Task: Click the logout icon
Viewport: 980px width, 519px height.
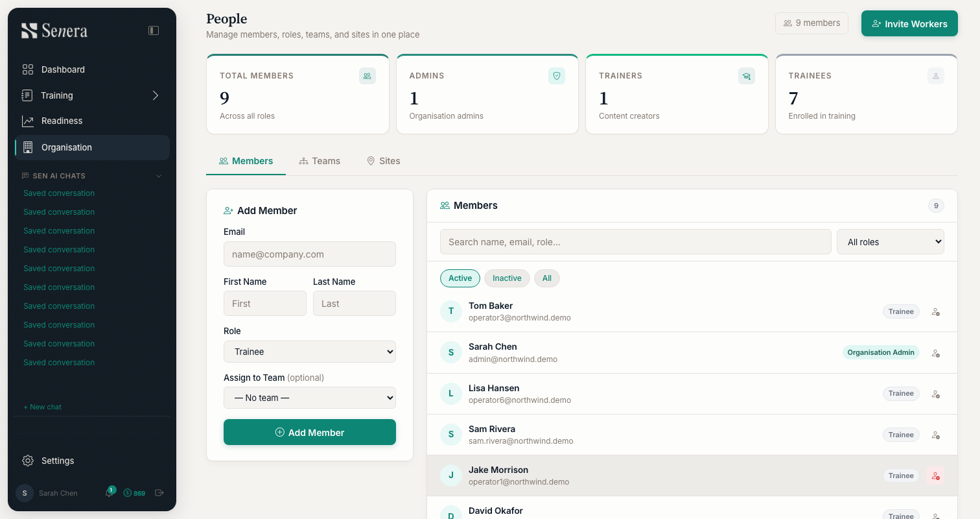Action: 159,493
